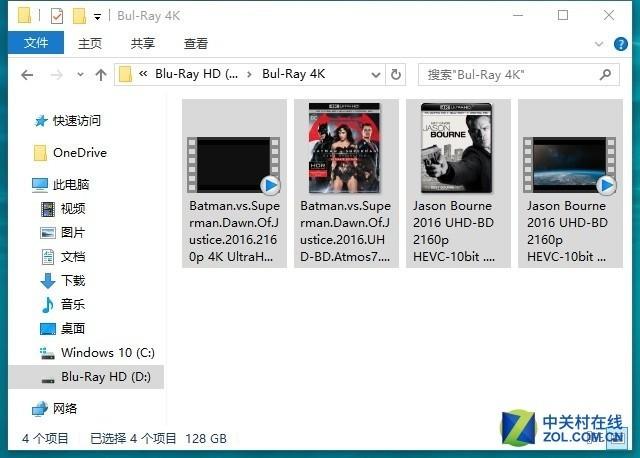Click the Batman 2016.2160p 4K UltraH file name
This screenshot has height=458, width=640.
[234, 231]
